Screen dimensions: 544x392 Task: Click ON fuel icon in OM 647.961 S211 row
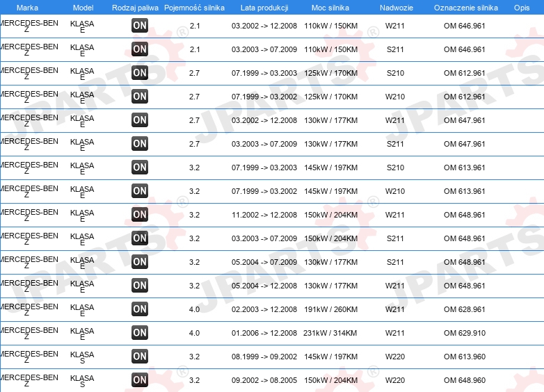[140, 143]
